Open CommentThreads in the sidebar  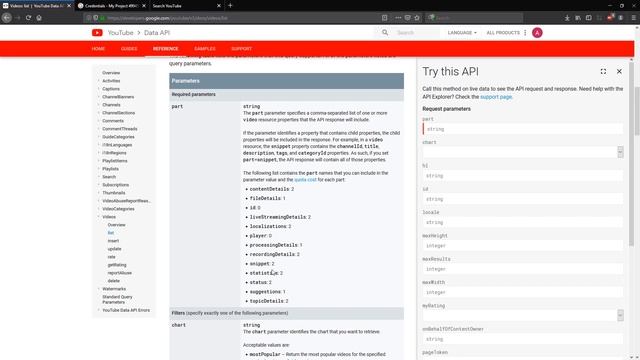click(x=120, y=129)
